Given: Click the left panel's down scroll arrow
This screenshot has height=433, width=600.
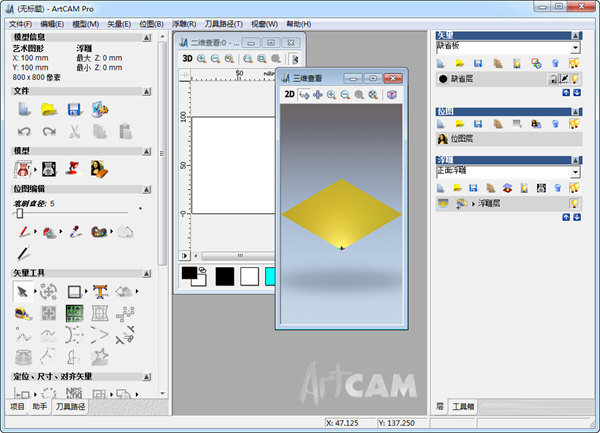Looking at the screenshot, I should 163,393.
